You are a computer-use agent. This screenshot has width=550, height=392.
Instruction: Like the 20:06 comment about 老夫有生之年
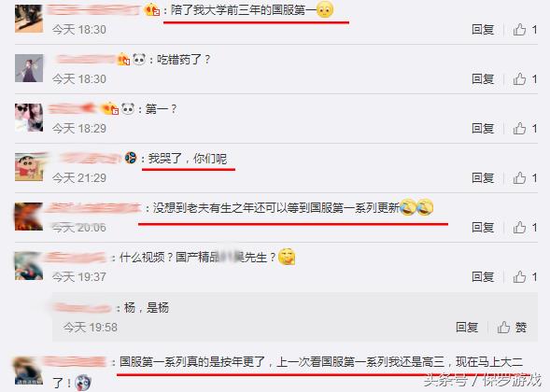[519, 228]
